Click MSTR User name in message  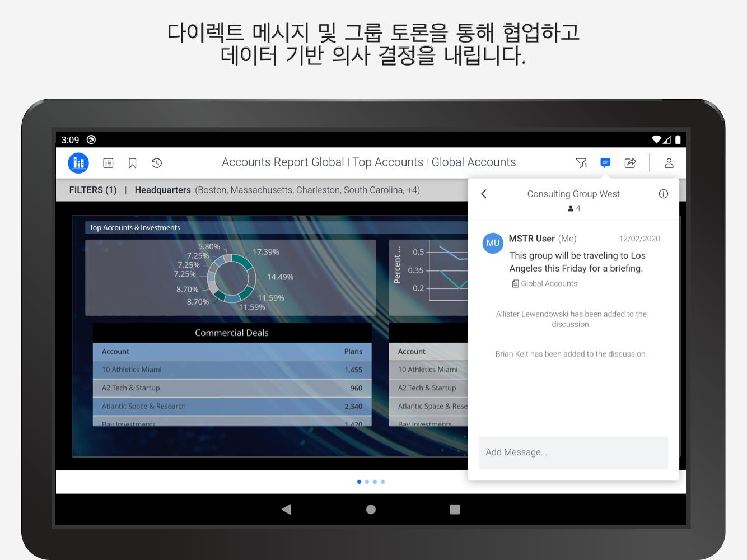pyautogui.click(x=531, y=239)
